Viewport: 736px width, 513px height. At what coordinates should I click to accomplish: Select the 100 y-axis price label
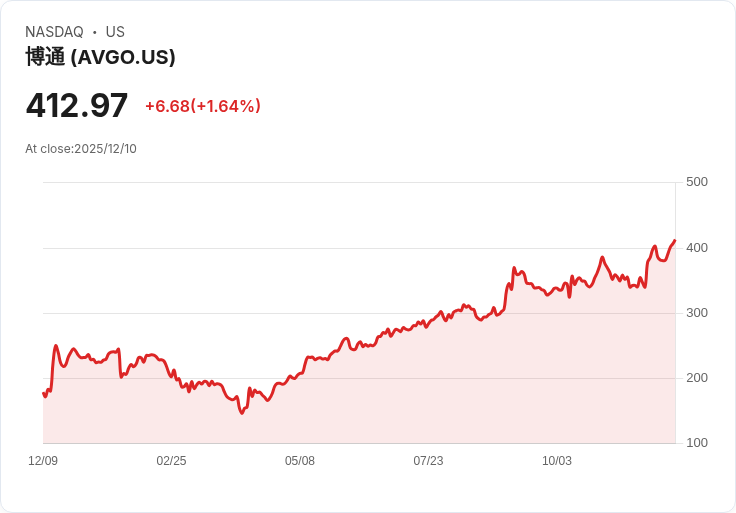pos(697,443)
